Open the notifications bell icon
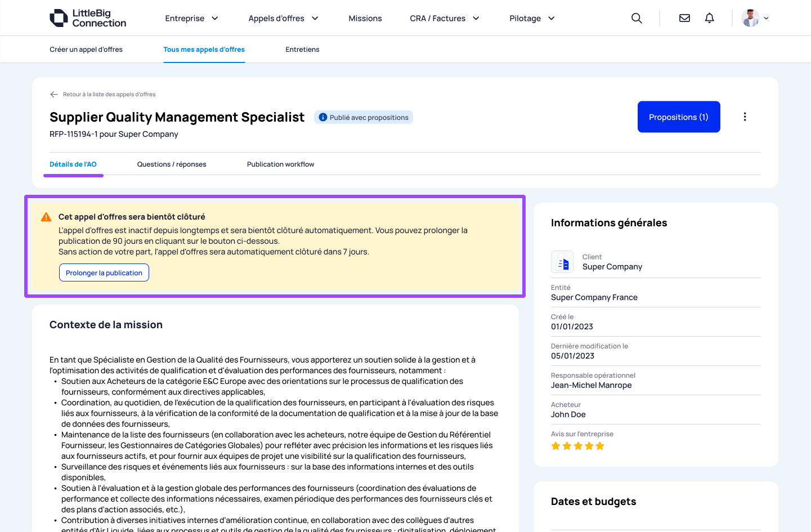The height and width of the screenshot is (532, 811). coord(709,18)
